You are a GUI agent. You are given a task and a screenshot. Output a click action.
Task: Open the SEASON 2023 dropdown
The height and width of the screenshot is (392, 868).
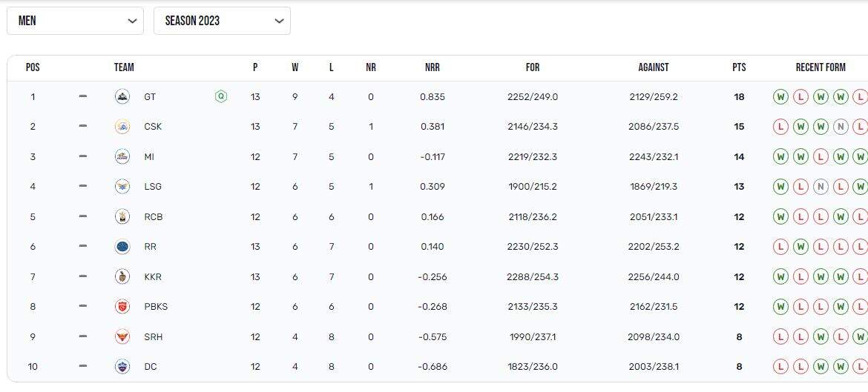click(222, 21)
